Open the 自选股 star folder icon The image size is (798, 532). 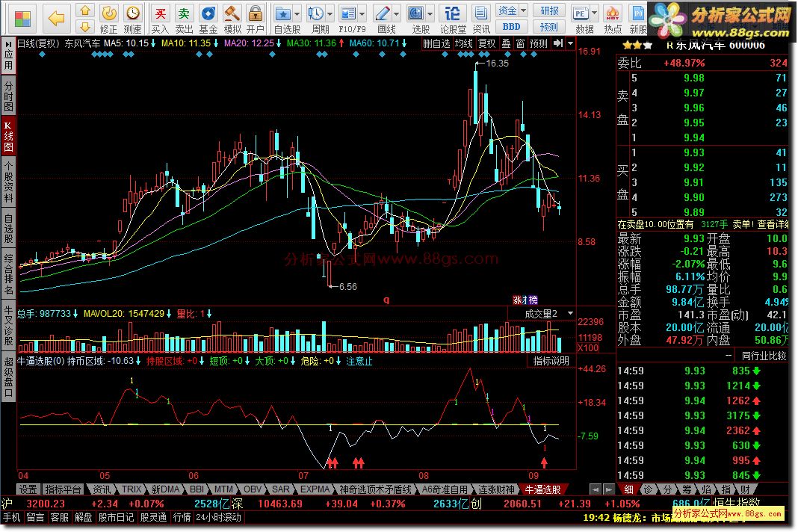(x=283, y=13)
